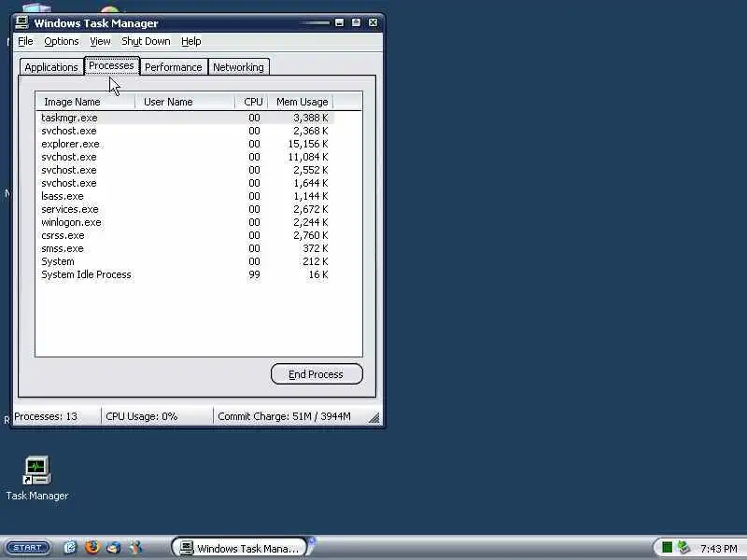747x560 pixels.
Task: Select the svchost.exe row using 11,084 K
Action: [185, 157]
